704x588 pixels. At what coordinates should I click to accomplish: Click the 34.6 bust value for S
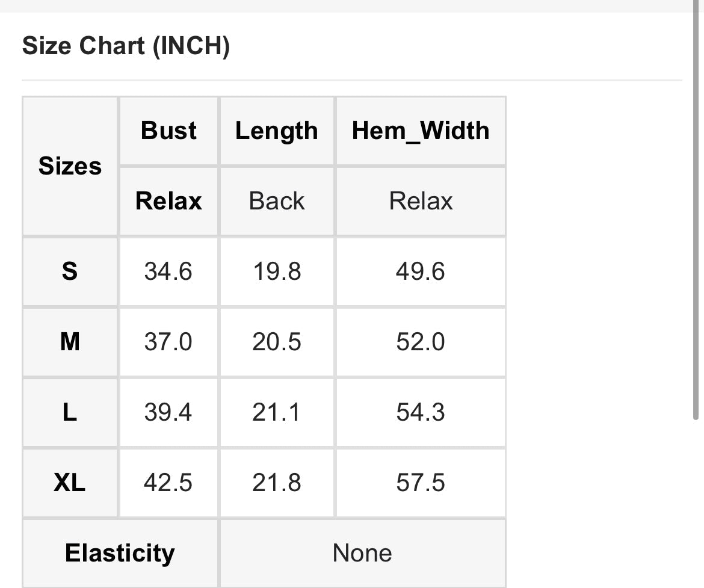[168, 271]
